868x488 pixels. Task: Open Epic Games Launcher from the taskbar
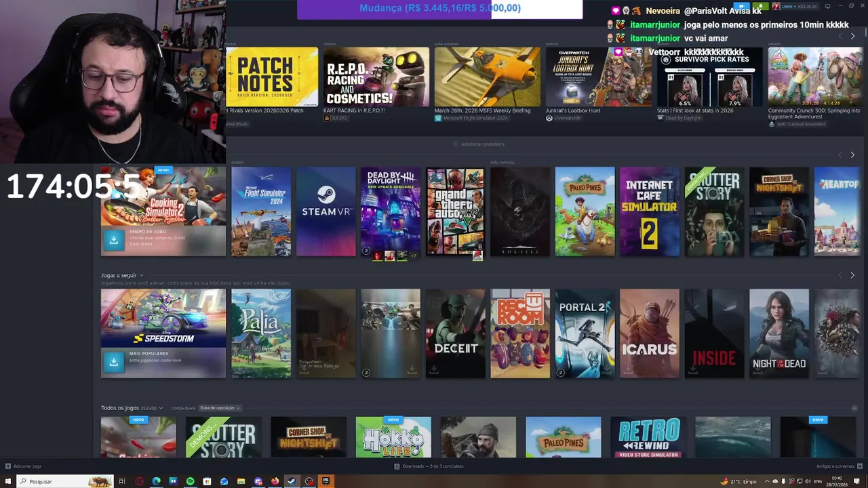point(325,481)
